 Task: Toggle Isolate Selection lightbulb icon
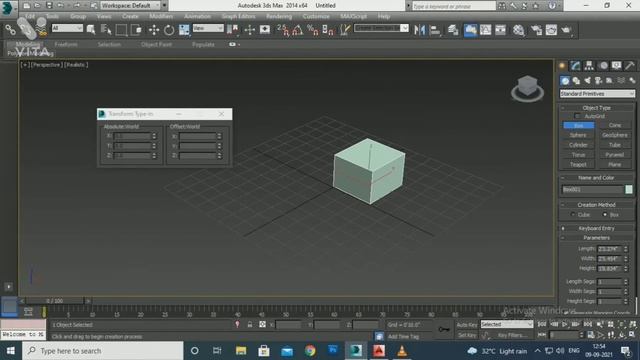pyautogui.click(x=237, y=324)
